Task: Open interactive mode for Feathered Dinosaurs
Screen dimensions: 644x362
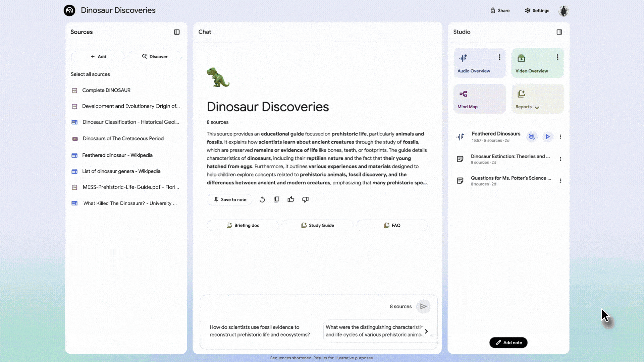Action: [532, 137]
